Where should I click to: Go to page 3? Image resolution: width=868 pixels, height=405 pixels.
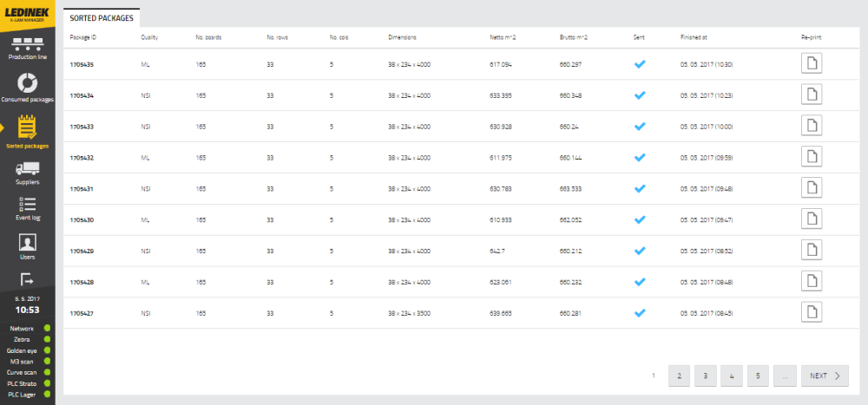tap(705, 376)
